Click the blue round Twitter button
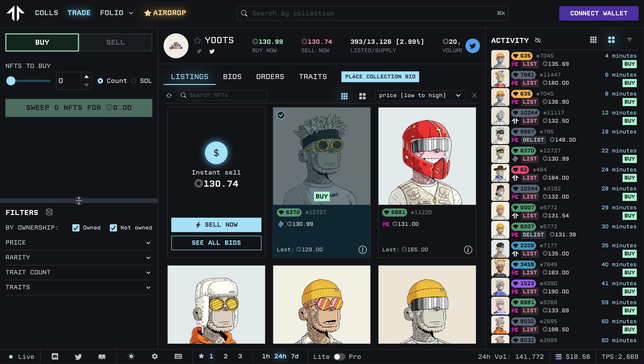Screen dimensions: 644x364 click(x=472, y=46)
